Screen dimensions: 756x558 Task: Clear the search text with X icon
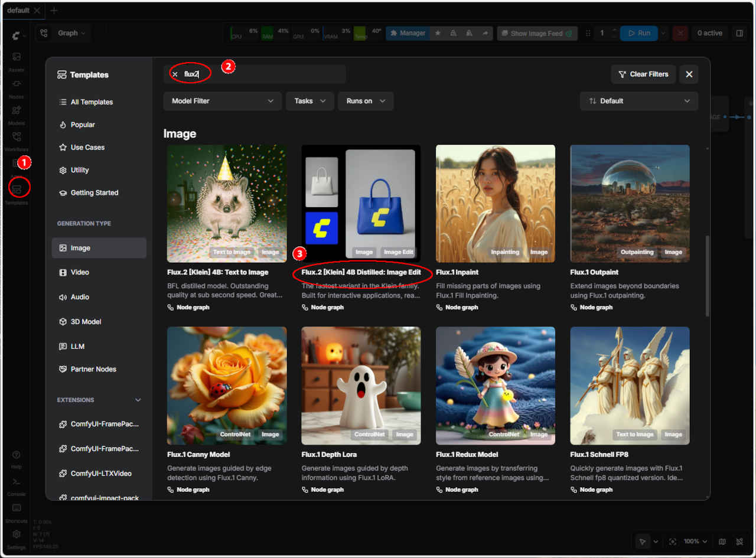[175, 74]
